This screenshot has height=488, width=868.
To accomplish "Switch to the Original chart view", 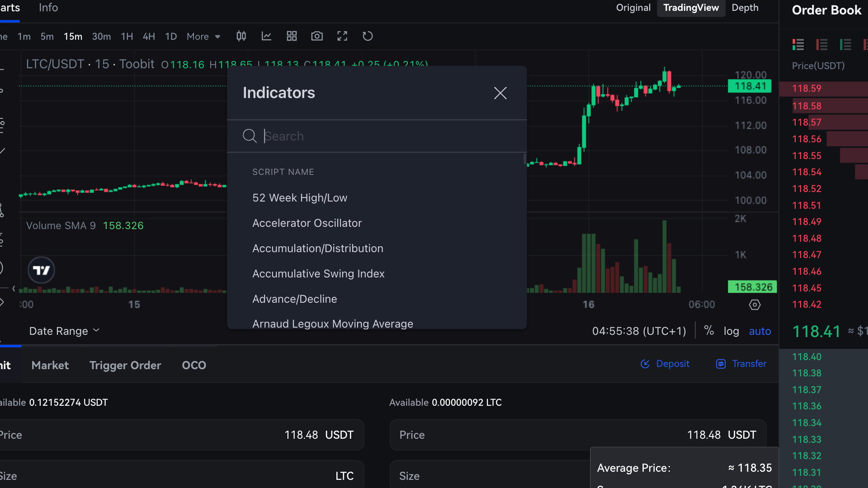I will pyautogui.click(x=633, y=8).
